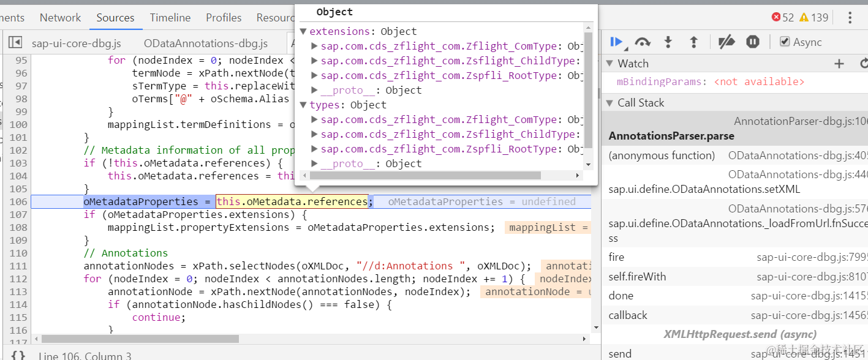Click the // Annotations comment line
The height and width of the screenshot is (360, 868).
click(126, 253)
